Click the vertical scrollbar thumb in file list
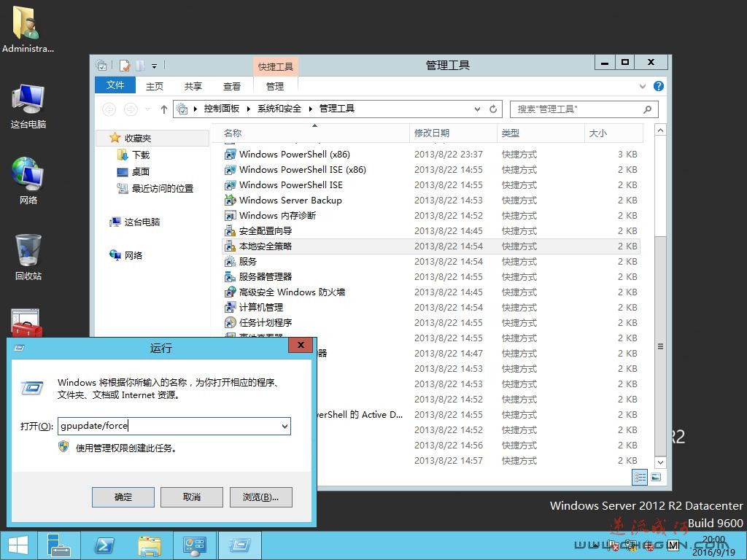 (660, 346)
